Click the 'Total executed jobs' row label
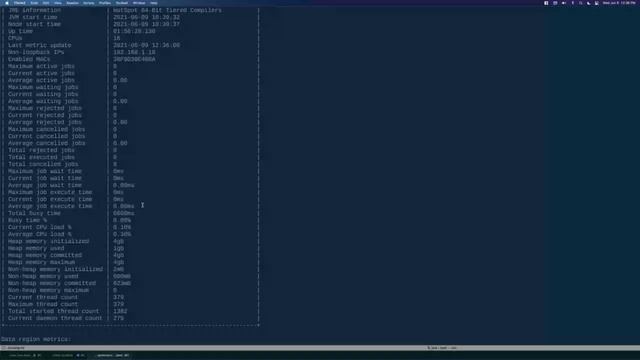This screenshot has width=640, height=360. pos(41,157)
